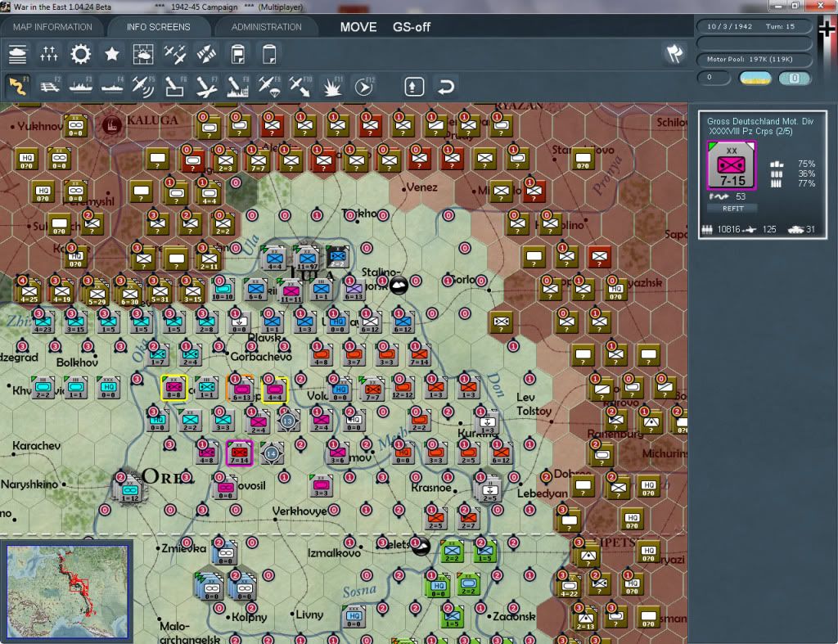Click the dark counter field showing 0
This screenshot has width=838, height=644.
tap(714, 78)
